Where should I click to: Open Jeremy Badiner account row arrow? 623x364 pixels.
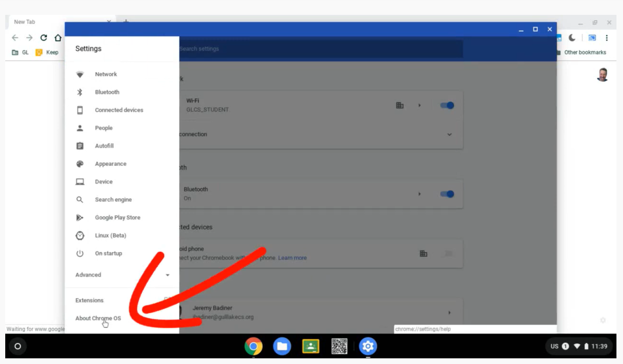[450, 312]
